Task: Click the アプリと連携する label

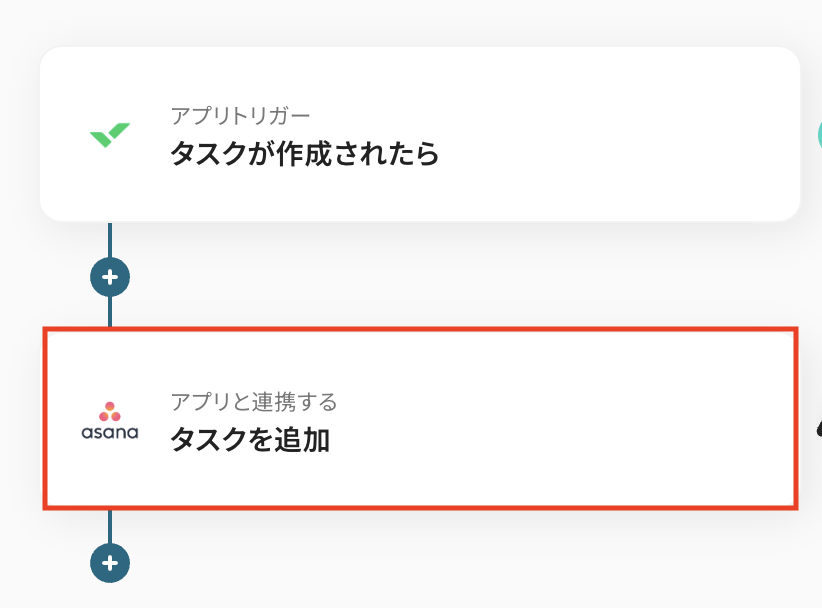Action: pyautogui.click(x=253, y=402)
